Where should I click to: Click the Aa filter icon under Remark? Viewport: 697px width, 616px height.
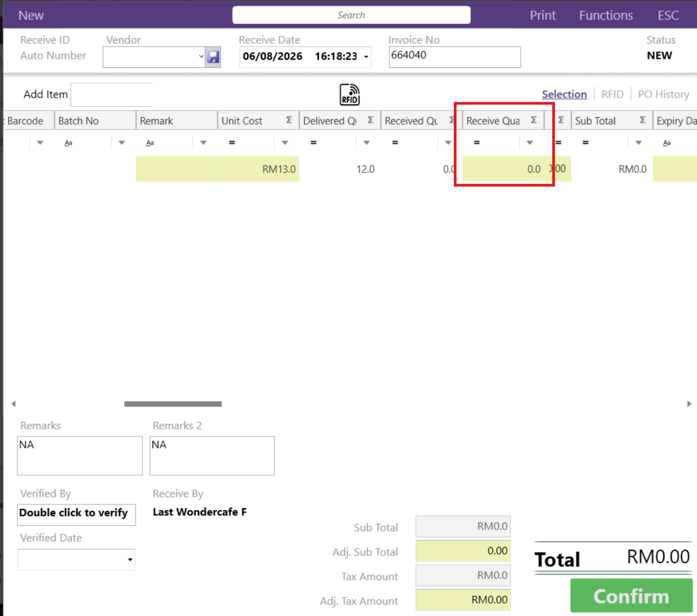point(150,143)
